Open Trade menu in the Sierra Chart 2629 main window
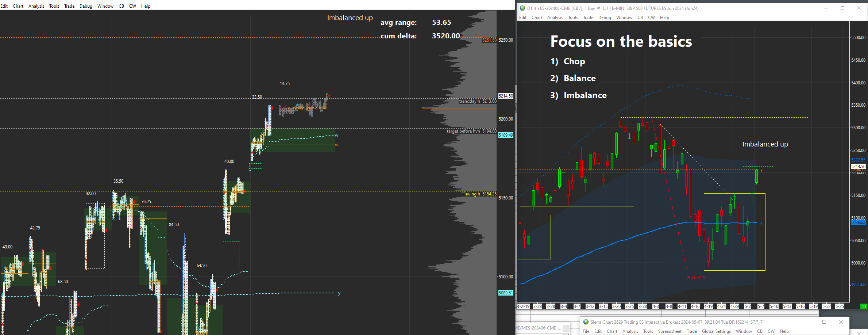 (692, 331)
